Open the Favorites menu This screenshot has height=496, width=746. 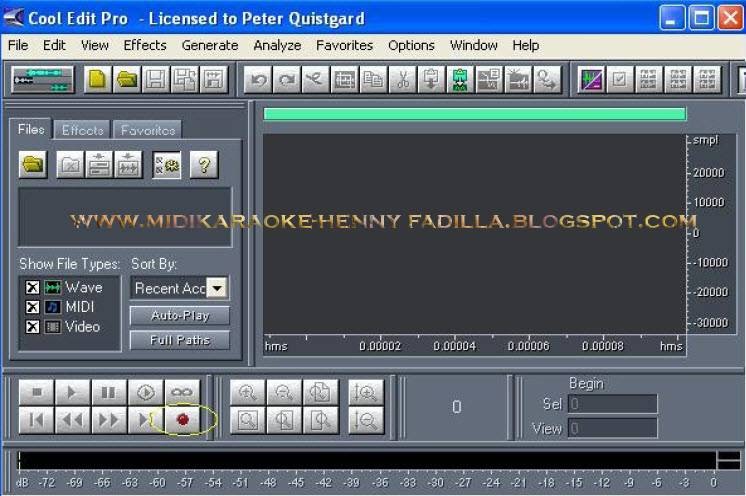pos(344,45)
